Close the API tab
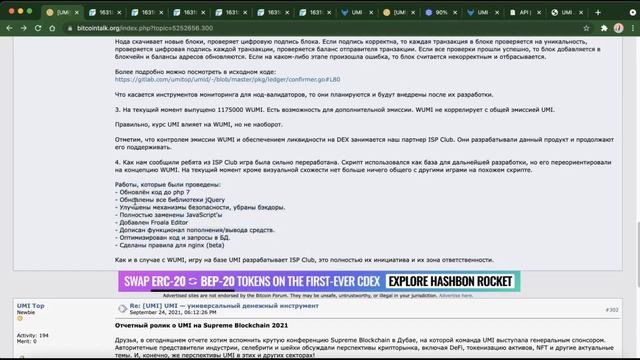Image resolution: width=640 pixels, height=360 pixels. 539,13
